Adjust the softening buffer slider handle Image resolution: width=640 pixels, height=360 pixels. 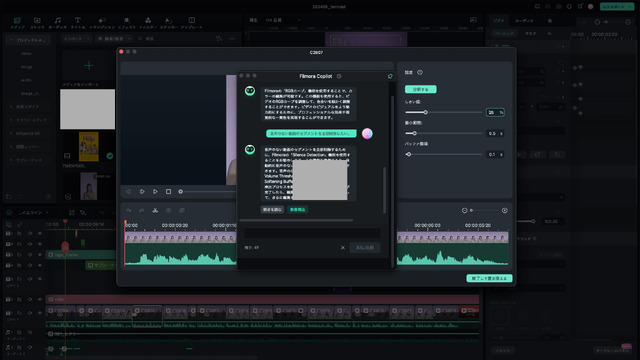[x=409, y=154]
